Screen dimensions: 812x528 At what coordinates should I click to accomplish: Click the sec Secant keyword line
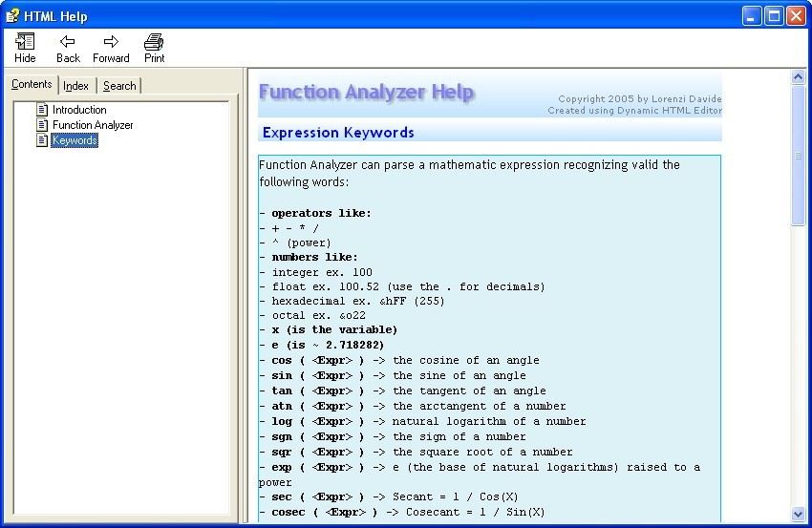tap(389, 496)
